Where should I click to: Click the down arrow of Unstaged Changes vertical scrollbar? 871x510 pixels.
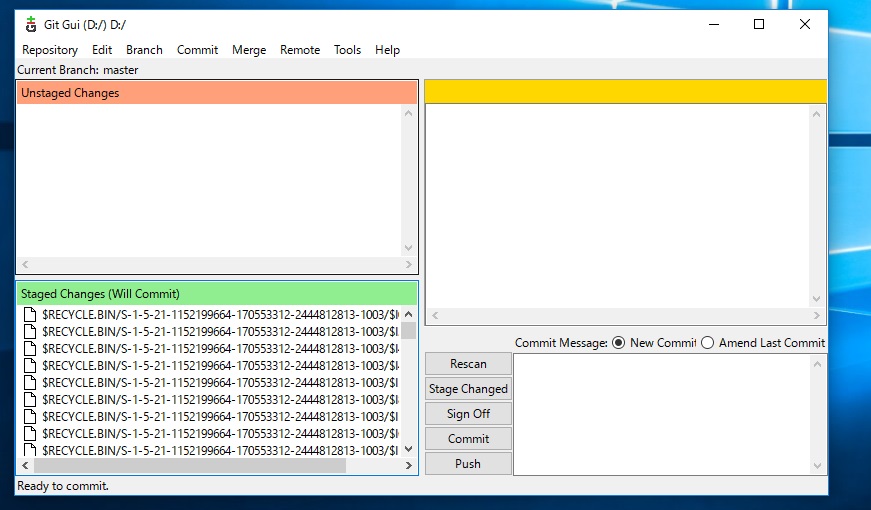(x=409, y=248)
